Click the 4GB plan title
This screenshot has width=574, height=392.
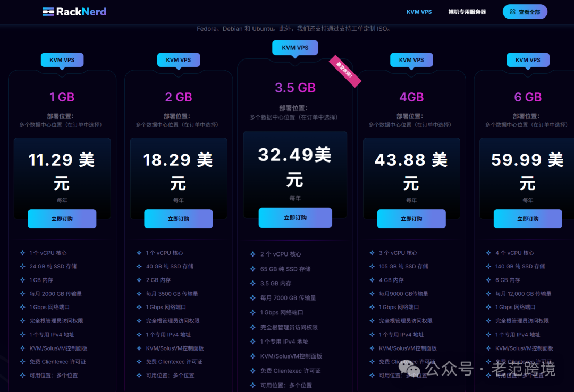point(411,97)
